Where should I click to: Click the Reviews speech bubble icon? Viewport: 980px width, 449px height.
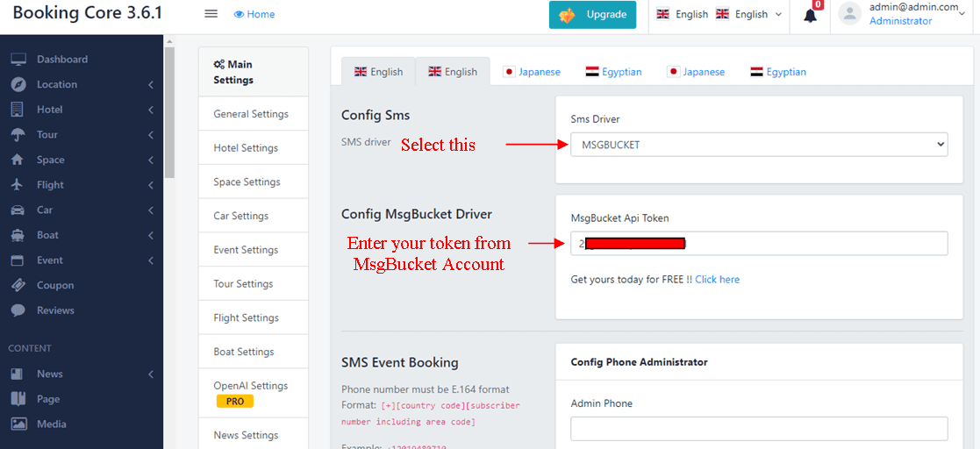(18, 310)
